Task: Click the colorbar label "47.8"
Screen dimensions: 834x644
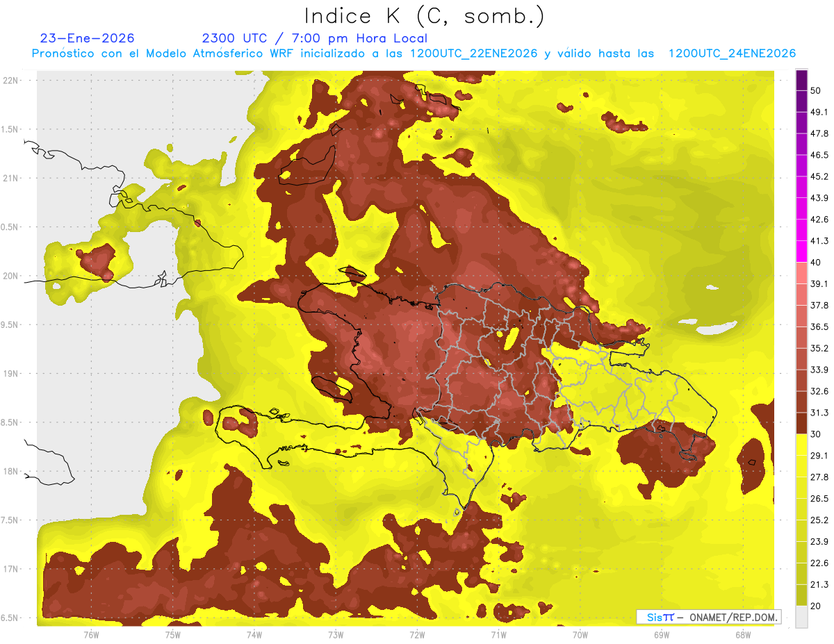Action: tap(819, 133)
